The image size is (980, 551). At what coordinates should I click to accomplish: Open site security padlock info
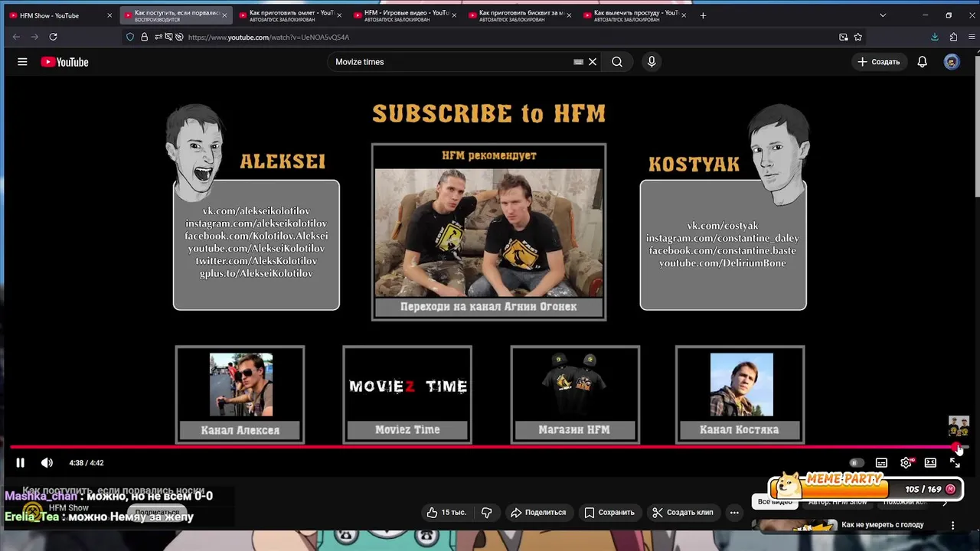point(144,37)
